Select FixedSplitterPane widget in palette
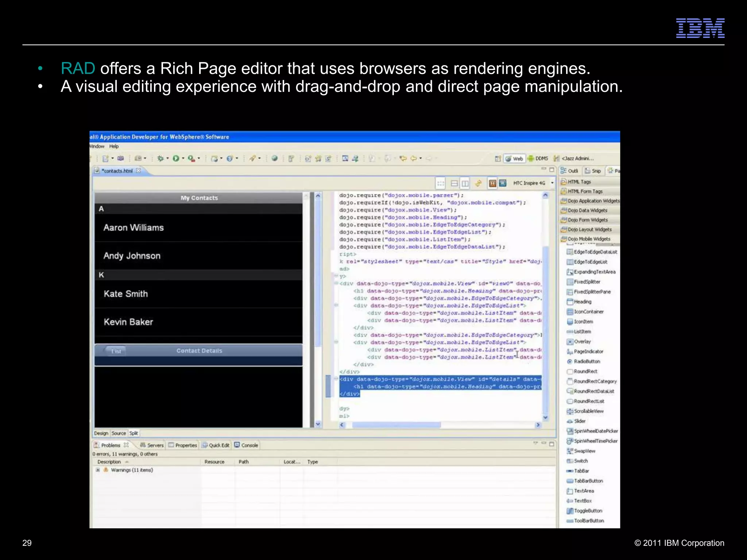 [x=588, y=292]
